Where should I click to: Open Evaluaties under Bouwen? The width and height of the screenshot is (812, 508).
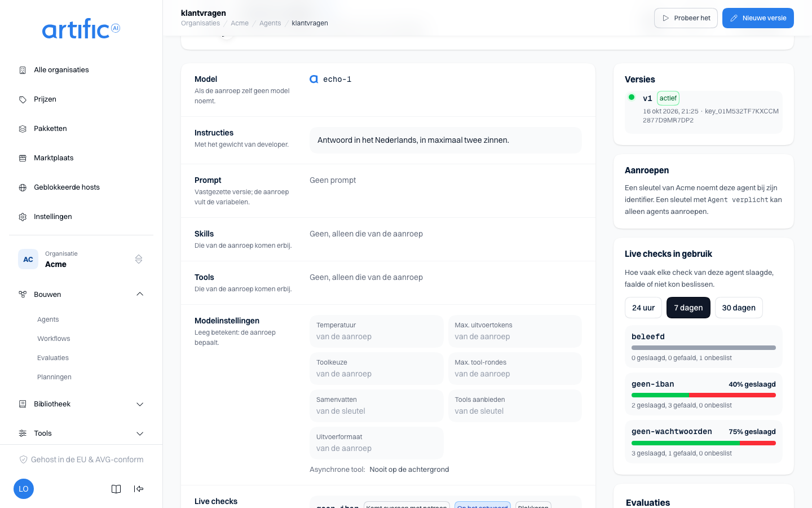[53, 358]
